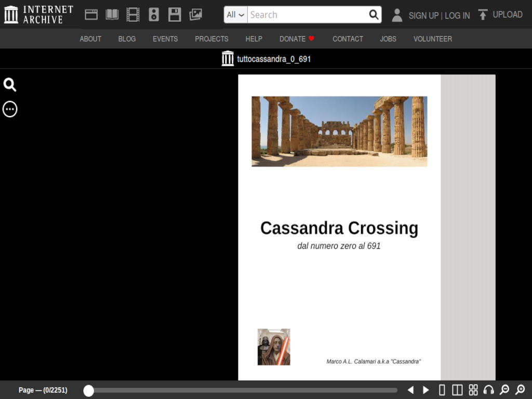Open the Images media icon
532x399 pixels.
coord(195,15)
